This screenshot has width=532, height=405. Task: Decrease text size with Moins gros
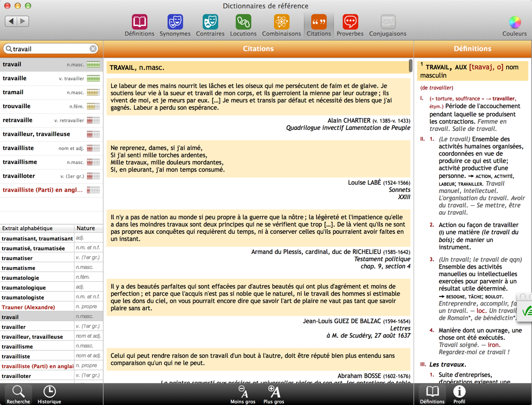point(242,395)
